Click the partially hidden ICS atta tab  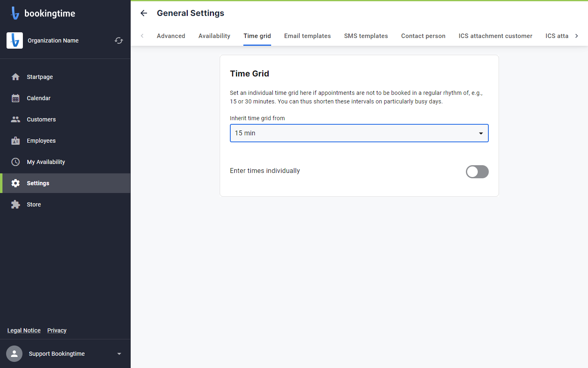coord(557,36)
